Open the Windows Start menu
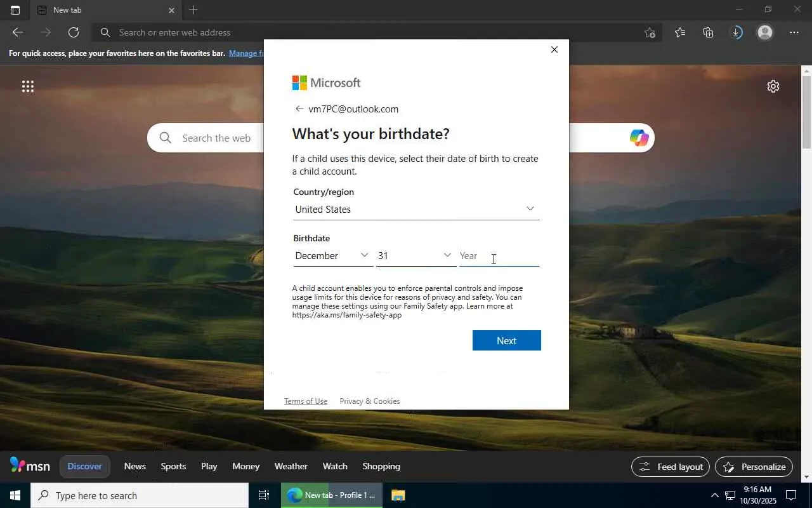The height and width of the screenshot is (508, 812). [15, 495]
